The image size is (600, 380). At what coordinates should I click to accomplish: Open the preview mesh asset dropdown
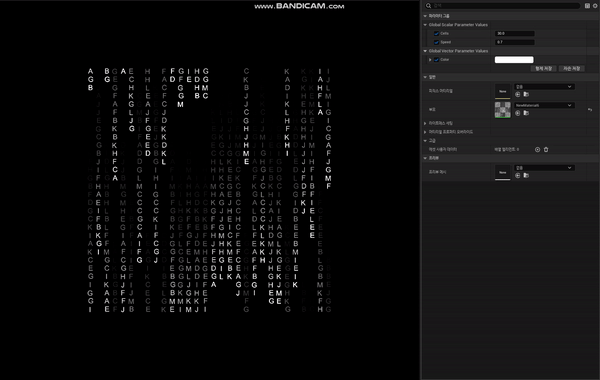(x=544, y=168)
